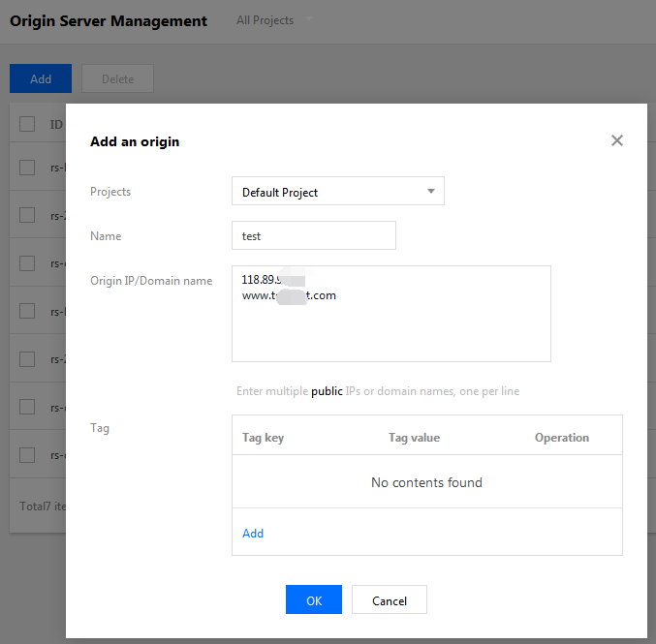
Task: Select the third origin row checkbox
Action: (27, 263)
